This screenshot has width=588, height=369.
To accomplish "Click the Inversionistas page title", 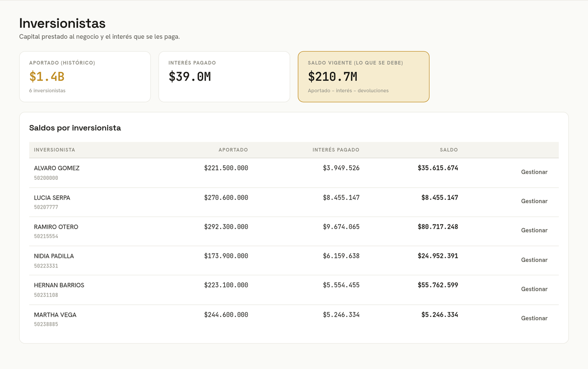I will (x=62, y=23).
